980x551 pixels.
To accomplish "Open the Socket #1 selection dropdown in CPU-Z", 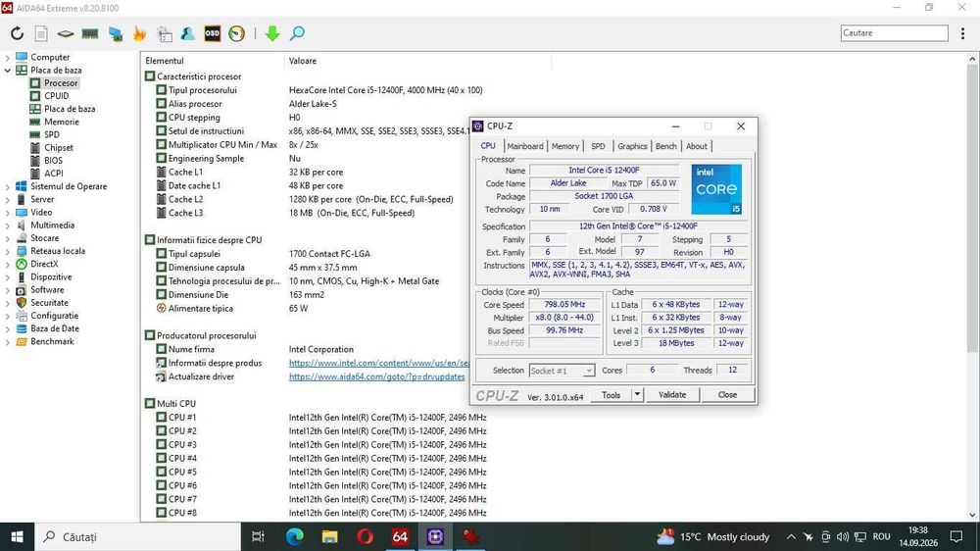I will [562, 371].
